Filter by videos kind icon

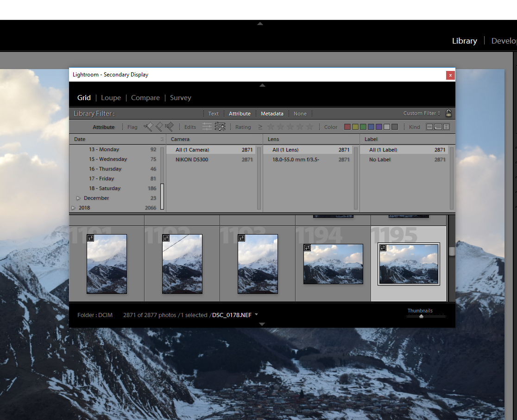tap(447, 127)
